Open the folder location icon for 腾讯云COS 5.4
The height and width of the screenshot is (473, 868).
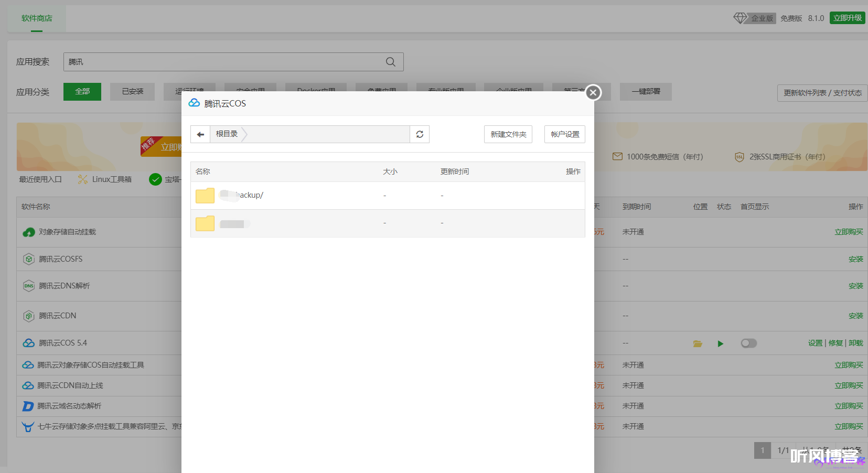698,343
